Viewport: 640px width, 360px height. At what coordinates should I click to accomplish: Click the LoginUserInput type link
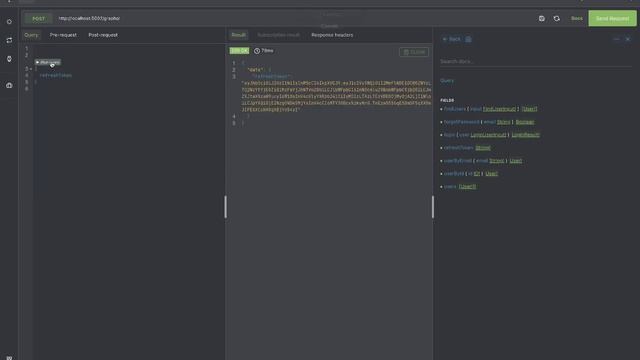click(x=488, y=135)
